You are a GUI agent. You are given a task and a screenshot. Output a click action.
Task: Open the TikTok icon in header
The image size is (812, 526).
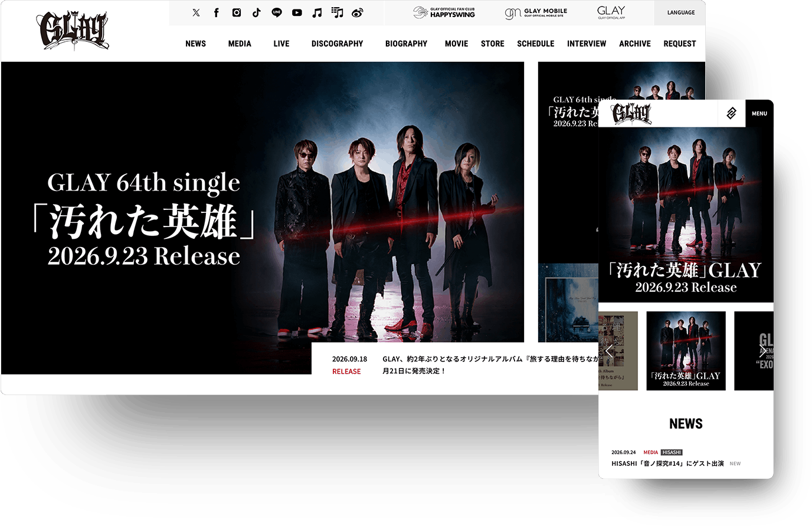click(257, 12)
